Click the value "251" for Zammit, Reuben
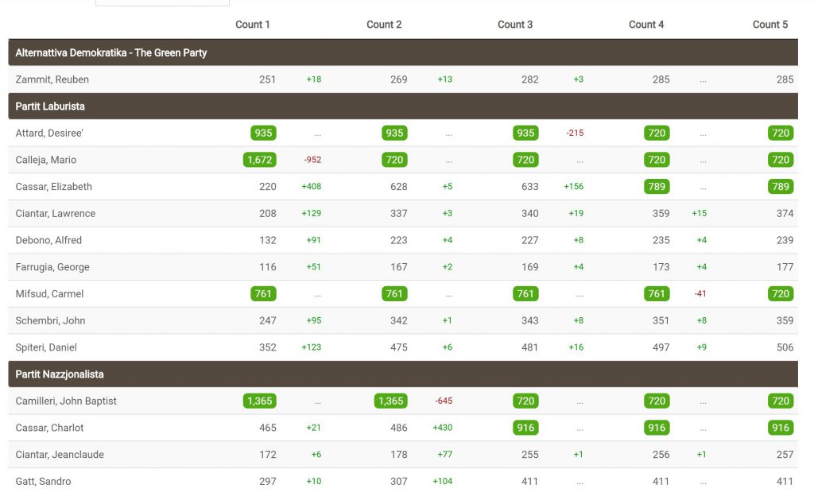 (267, 79)
